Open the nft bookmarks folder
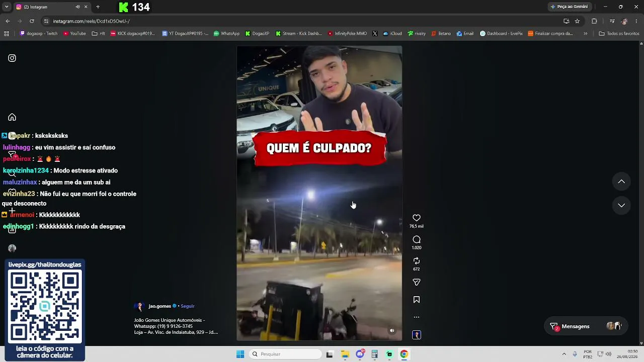 (x=99, y=34)
